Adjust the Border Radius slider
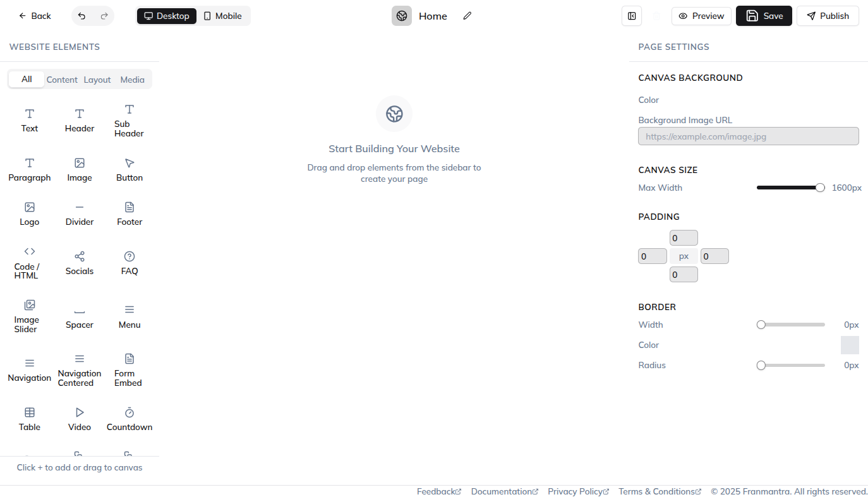The height and width of the screenshot is (497, 868). tap(791, 365)
